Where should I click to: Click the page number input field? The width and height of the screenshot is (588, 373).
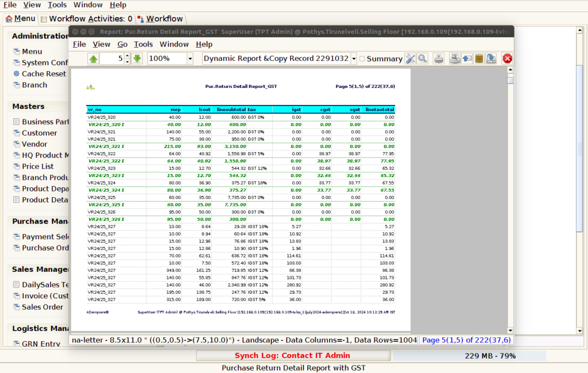(112, 59)
